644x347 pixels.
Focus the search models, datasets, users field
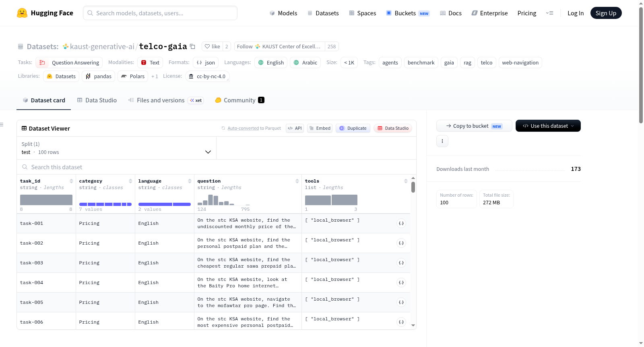(160, 13)
